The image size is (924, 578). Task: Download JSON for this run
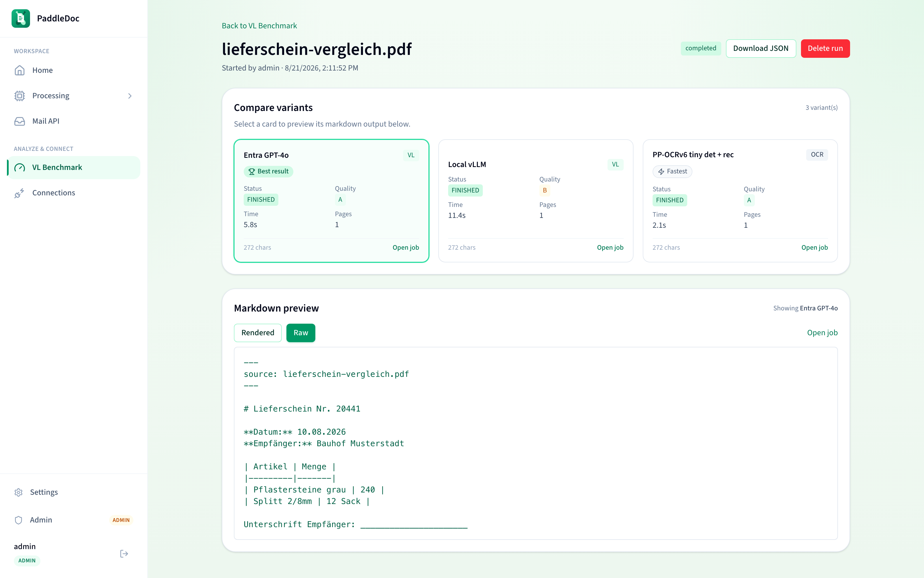pyautogui.click(x=761, y=49)
